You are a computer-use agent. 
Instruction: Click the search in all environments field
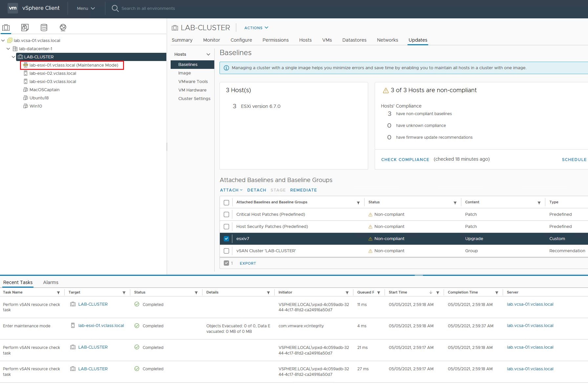point(148,9)
